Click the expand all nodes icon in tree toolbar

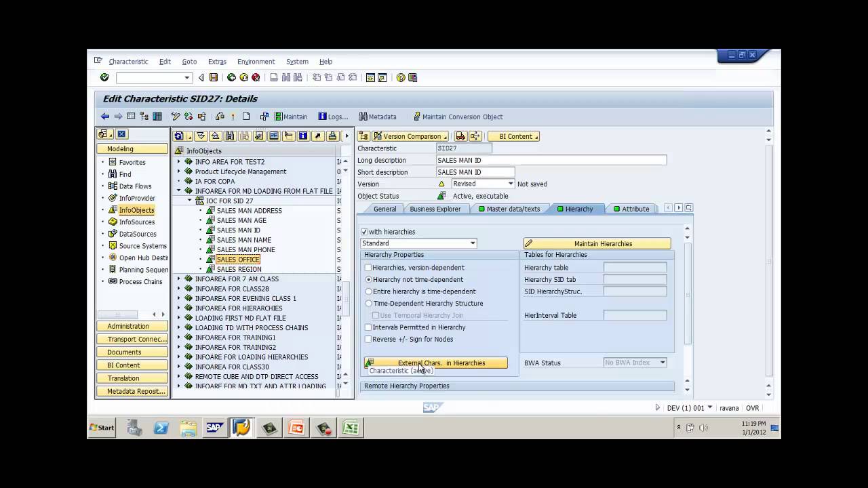(200, 136)
